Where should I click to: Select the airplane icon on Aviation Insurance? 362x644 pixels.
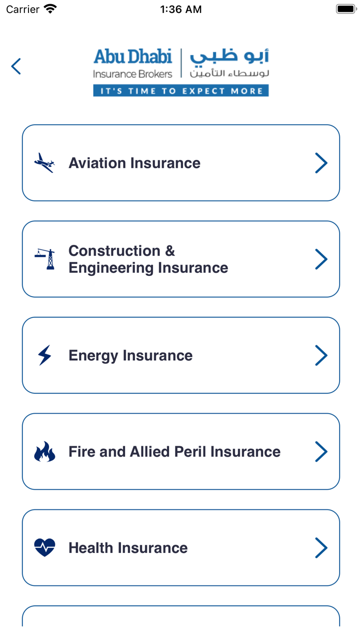[x=44, y=163]
